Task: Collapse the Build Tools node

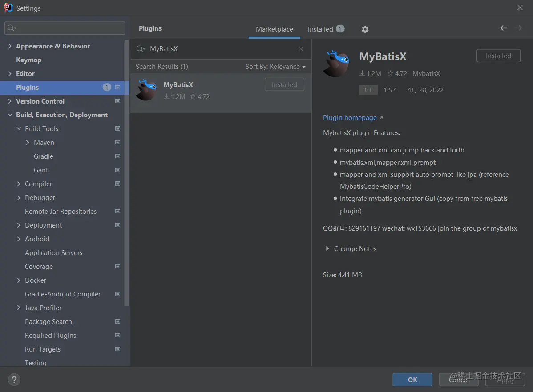Action: [19, 128]
